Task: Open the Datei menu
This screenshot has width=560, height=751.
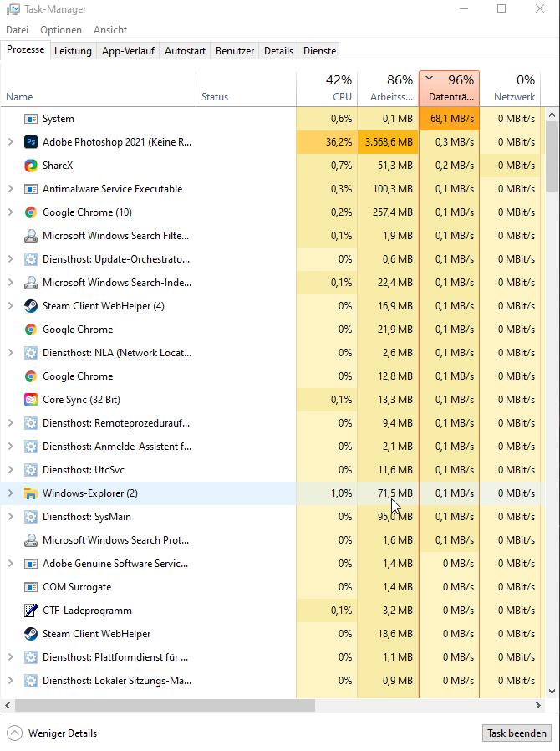Action: (x=18, y=30)
